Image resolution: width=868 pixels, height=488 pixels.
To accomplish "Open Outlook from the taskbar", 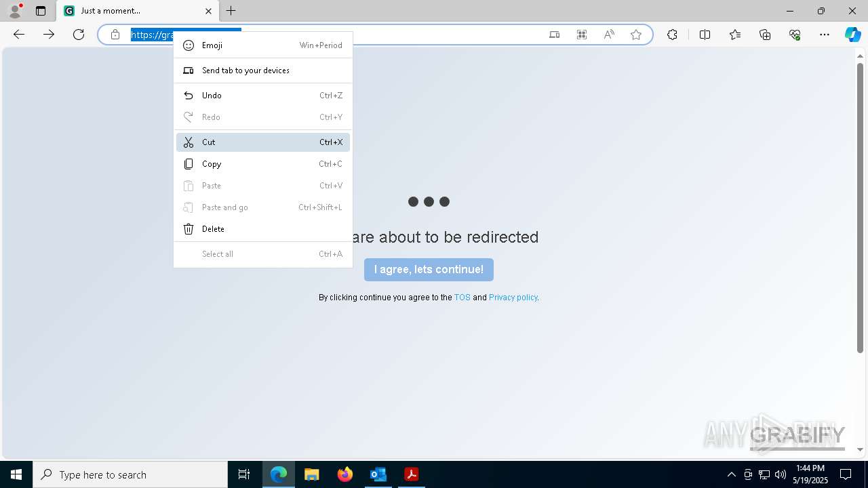I will click(378, 474).
